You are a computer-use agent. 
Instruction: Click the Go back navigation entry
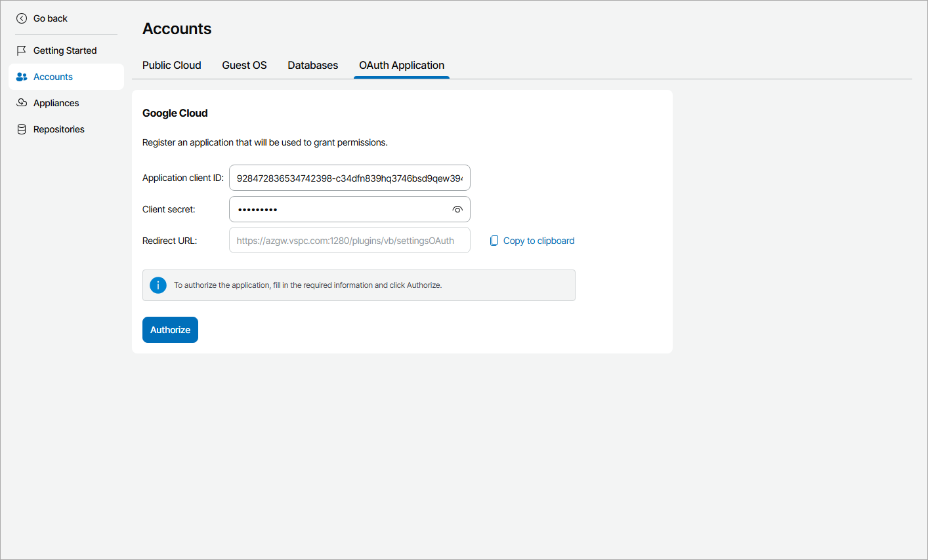(49, 18)
